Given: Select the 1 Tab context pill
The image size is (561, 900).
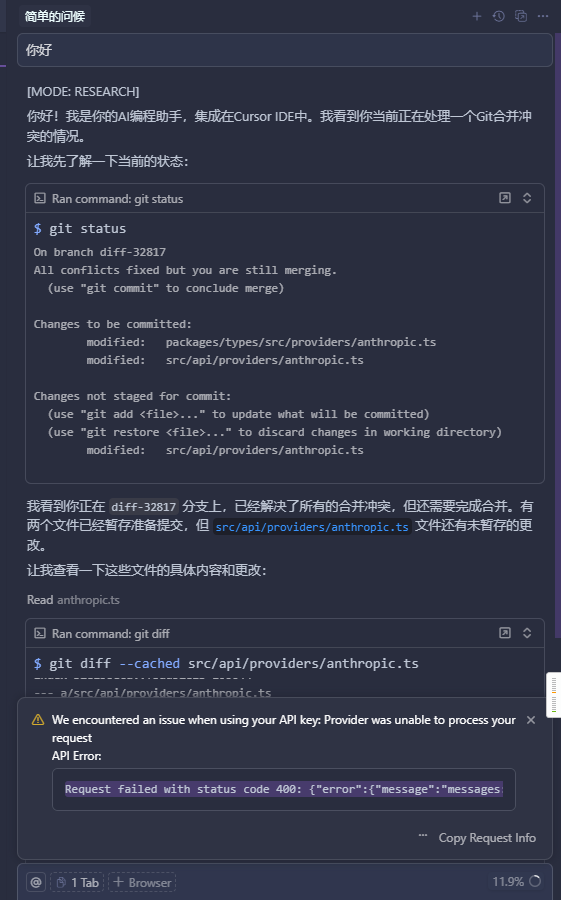Looking at the screenshot, I should pos(78,882).
